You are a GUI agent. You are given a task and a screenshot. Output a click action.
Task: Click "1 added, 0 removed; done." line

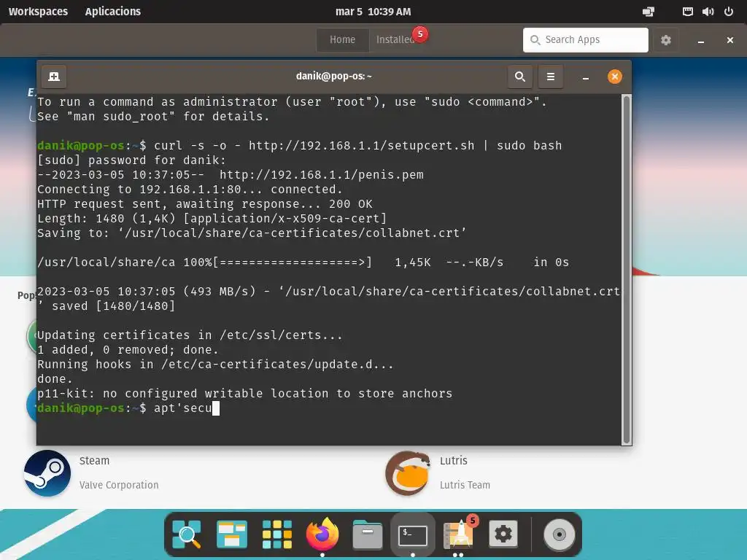point(128,349)
